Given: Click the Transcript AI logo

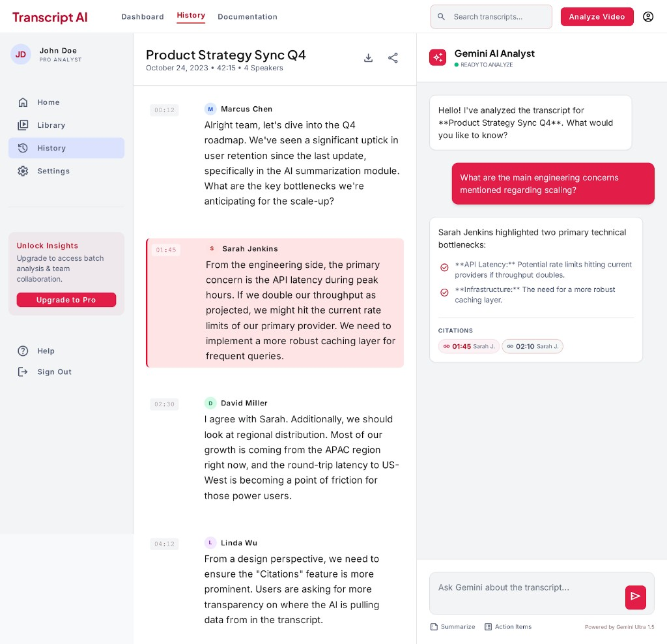Looking at the screenshot, I should point(50,18).
